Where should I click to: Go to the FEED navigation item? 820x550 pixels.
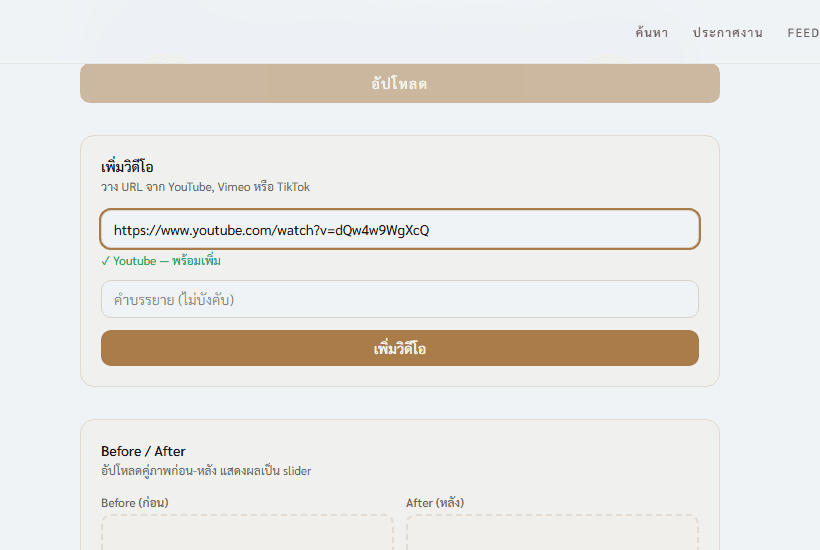(803, 32)
